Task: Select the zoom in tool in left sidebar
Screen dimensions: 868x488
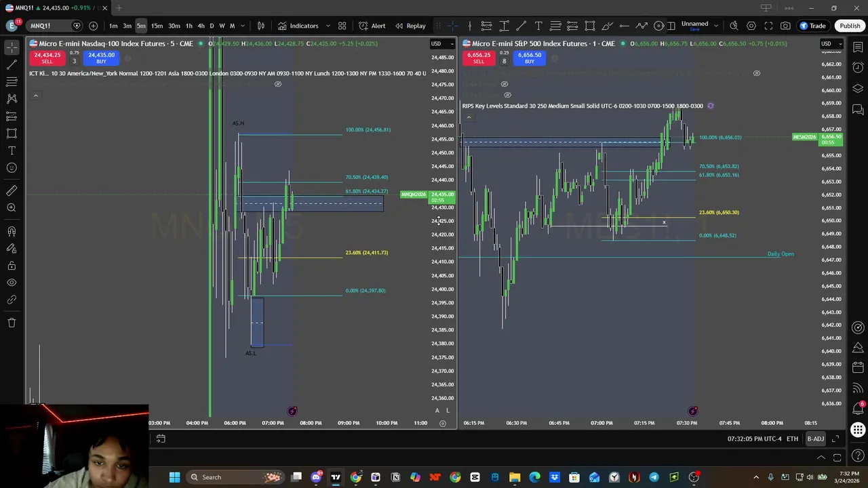Action: coord(12,208)
